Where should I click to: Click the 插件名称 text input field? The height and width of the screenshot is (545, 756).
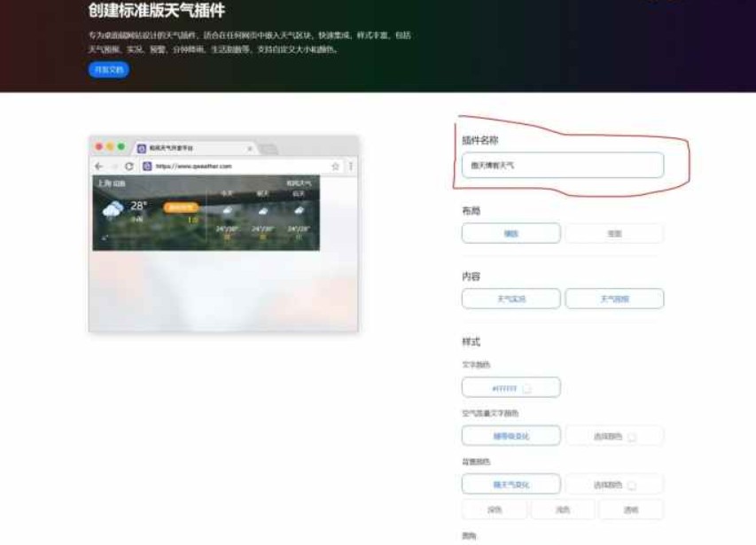pos(562,165)
